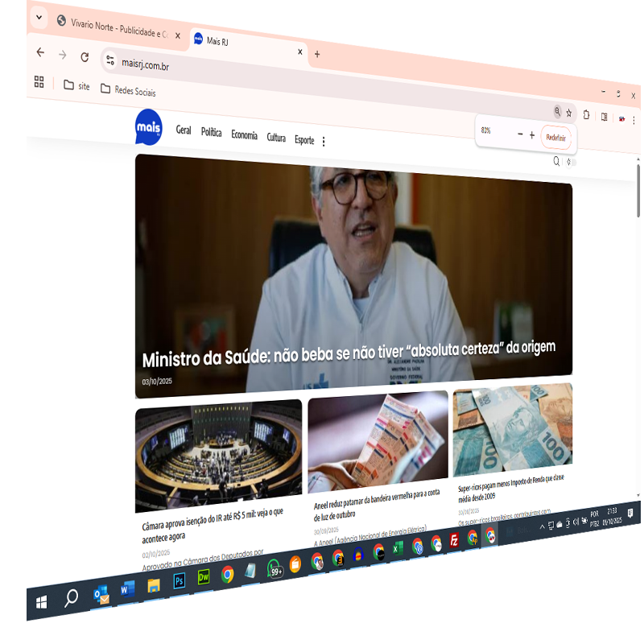Click the browser back arrow

coord(40,52)
